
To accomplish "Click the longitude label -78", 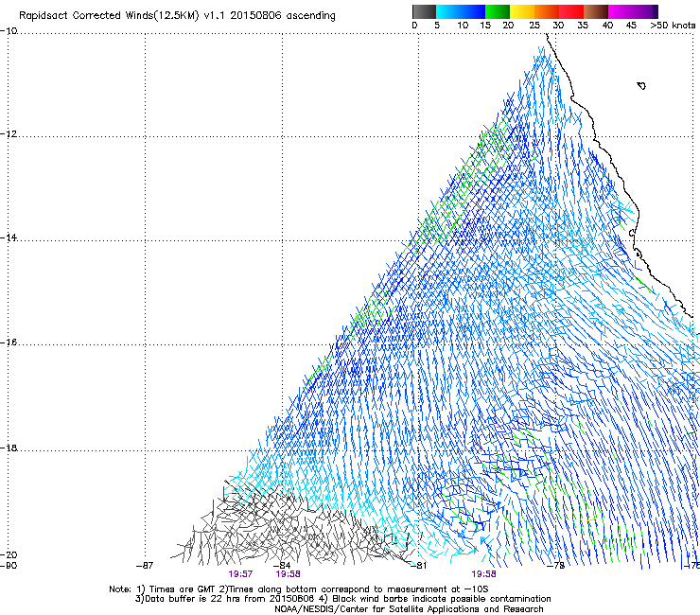I will point(556,566).
